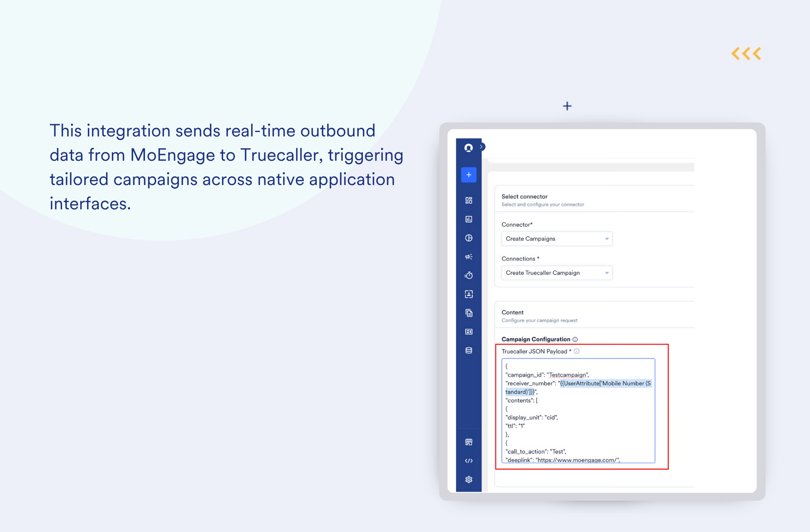The width and height of the screenshot is (810, 532).
Task: Open the user personalization icon
Action: [469, 294]
